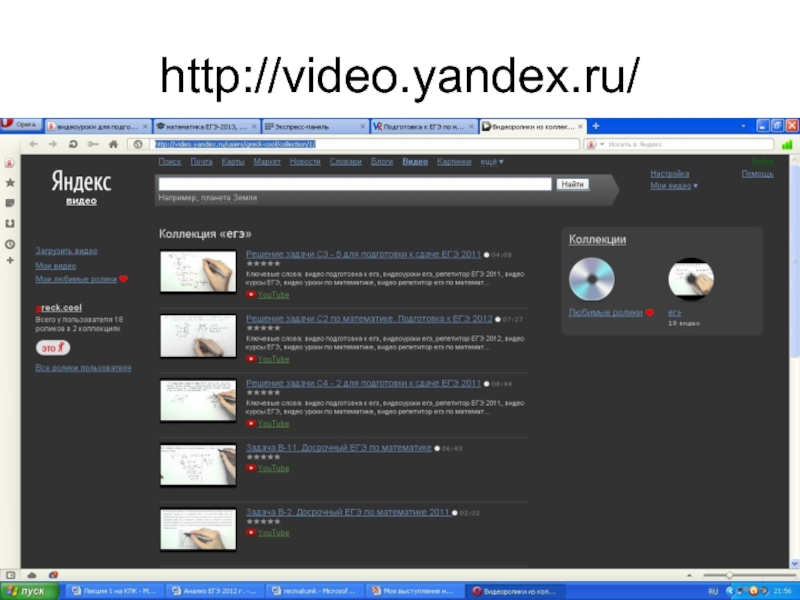Image resolution: width=800 pixels, height=600 pixels.
Task: Open video Решение задачи С3 - 5 title
Action: (363, 254)
